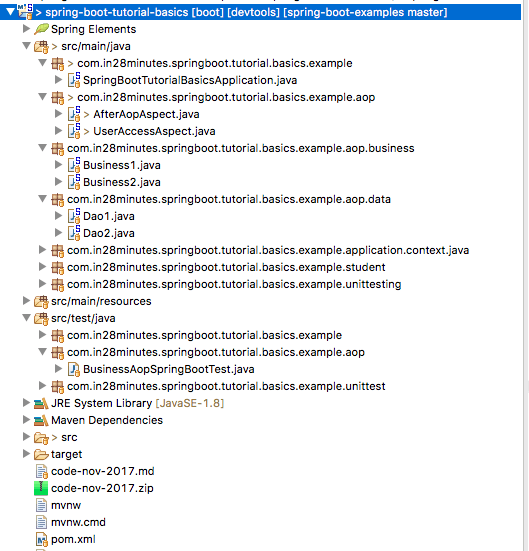Click the src/test/java folder icon

tap(41, 318)
